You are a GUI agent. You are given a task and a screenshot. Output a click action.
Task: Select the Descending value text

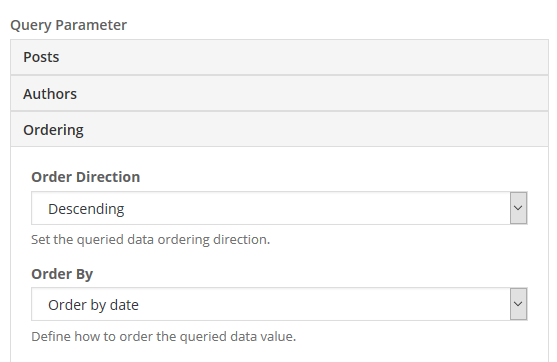tap(86, 209)
